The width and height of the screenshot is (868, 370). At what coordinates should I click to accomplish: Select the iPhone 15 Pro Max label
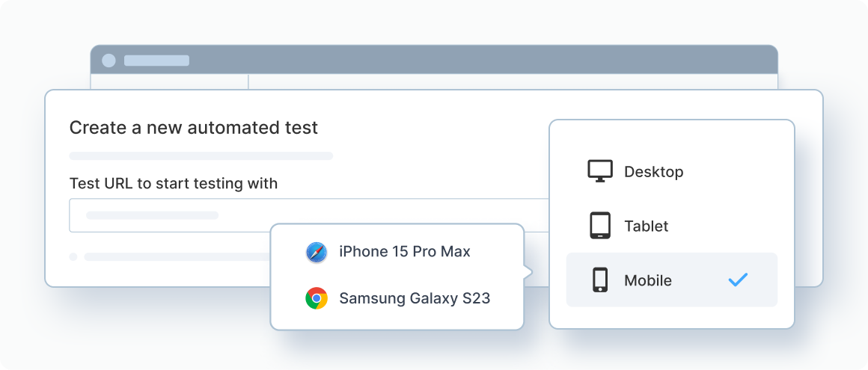[x=405, y=252]
